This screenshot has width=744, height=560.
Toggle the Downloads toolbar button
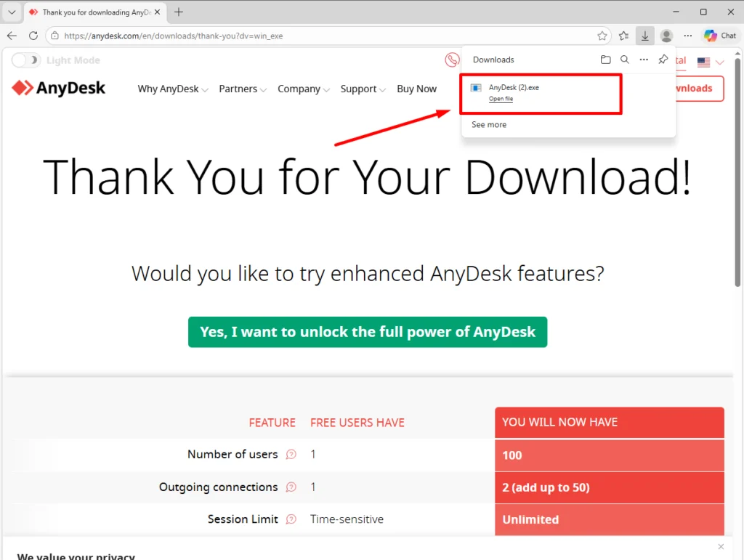[645, 36]
